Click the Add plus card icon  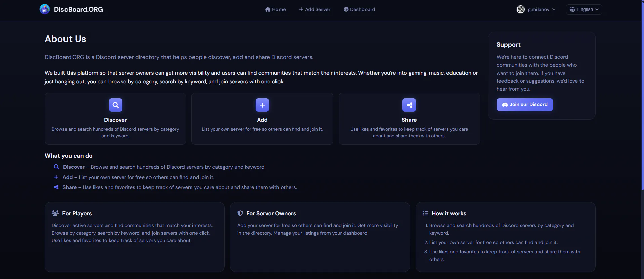pyautogui.click(x=262, y=105)
